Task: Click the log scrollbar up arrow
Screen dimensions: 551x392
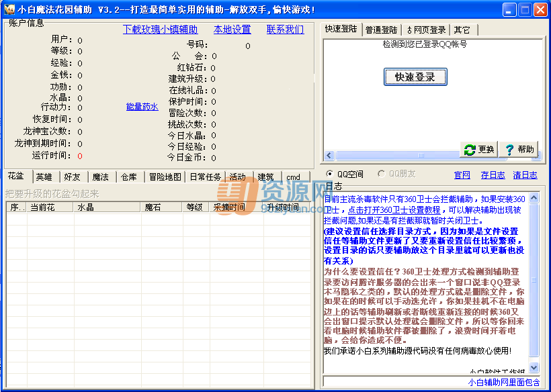Action: [534, 198]
